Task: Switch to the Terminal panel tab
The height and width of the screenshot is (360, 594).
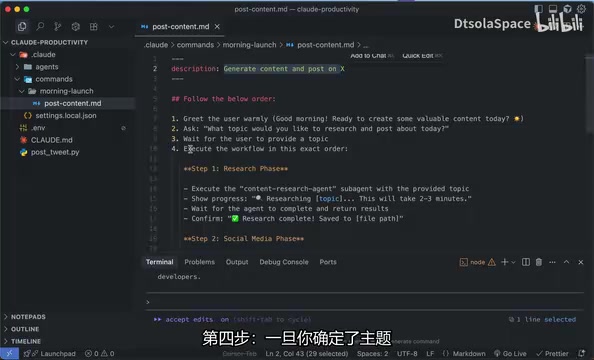Action: (159, 262)
